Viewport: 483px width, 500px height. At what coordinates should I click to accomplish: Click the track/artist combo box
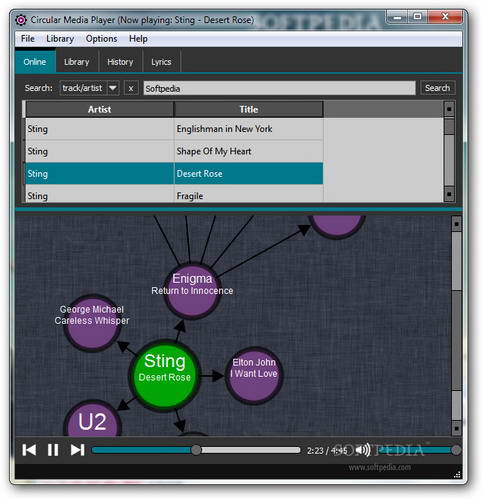[89, 88]
